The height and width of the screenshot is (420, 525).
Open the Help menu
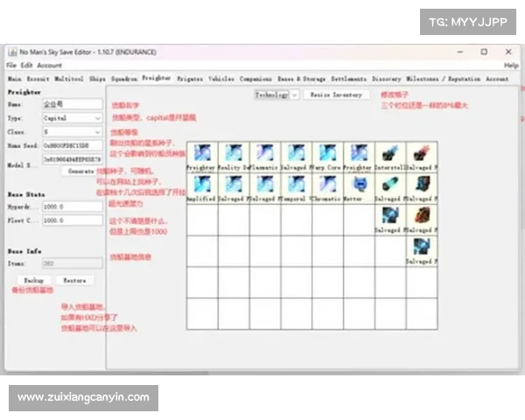pyautogui.click(x=511, y=66)
